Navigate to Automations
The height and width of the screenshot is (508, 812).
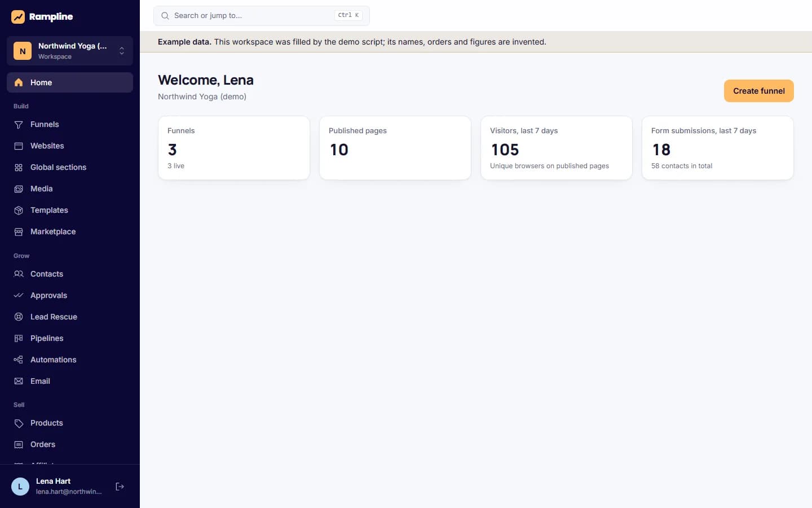(70, 360)
